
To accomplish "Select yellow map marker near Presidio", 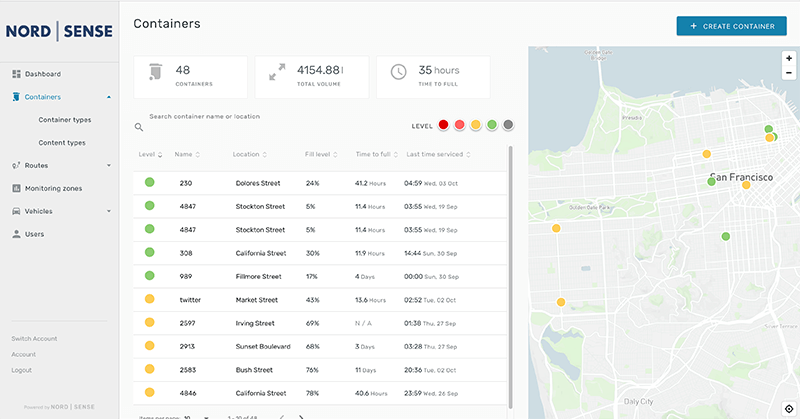I will tap(707, 154).
